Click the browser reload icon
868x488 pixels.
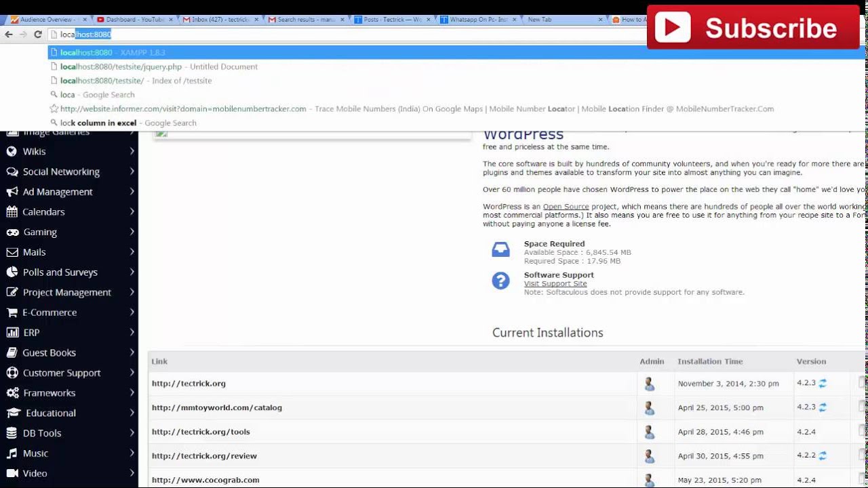(38, 34)
